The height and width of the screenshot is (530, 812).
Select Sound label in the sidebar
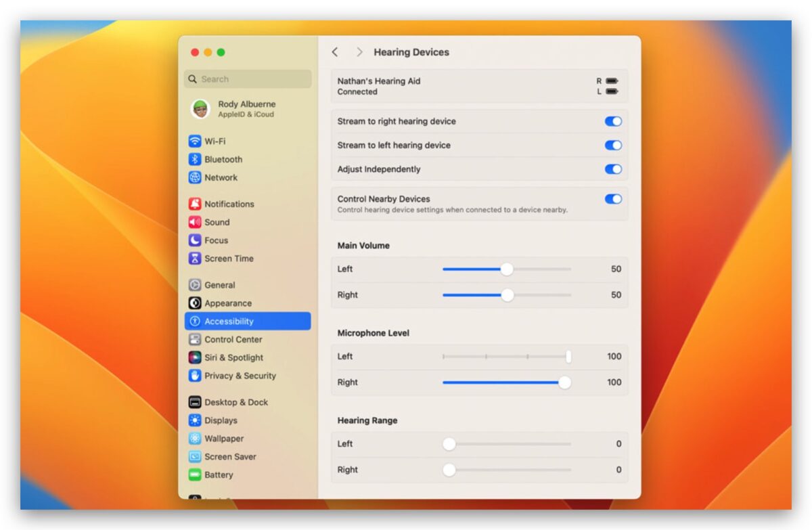pyautogui.click(x=217, y=222)
